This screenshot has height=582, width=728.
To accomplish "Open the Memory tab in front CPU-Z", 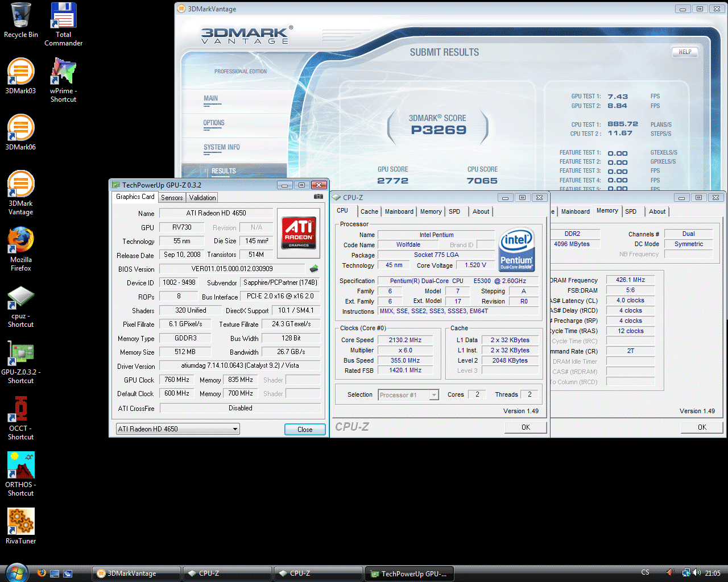I will tap(431, 211).
